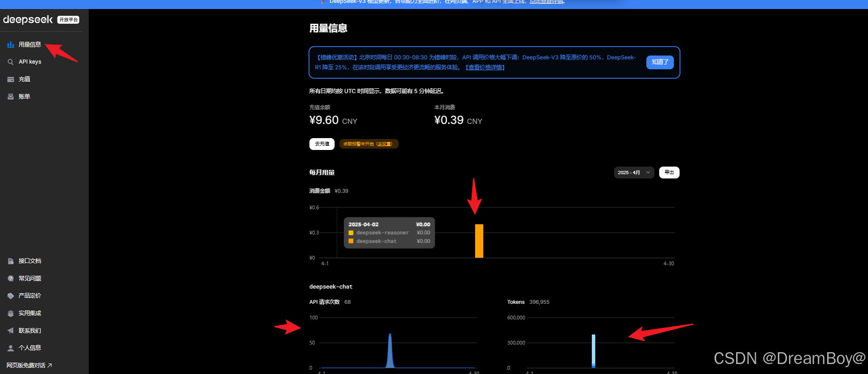Open 充值 via its card icon
Image resolution: width=868 pixels, height=374 pixels.
(10, 79)
